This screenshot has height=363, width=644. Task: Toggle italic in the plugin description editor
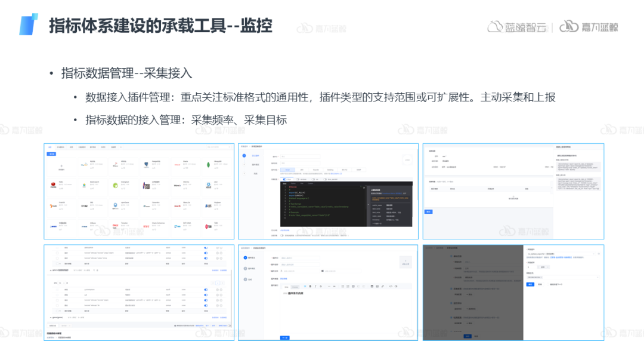315,286
